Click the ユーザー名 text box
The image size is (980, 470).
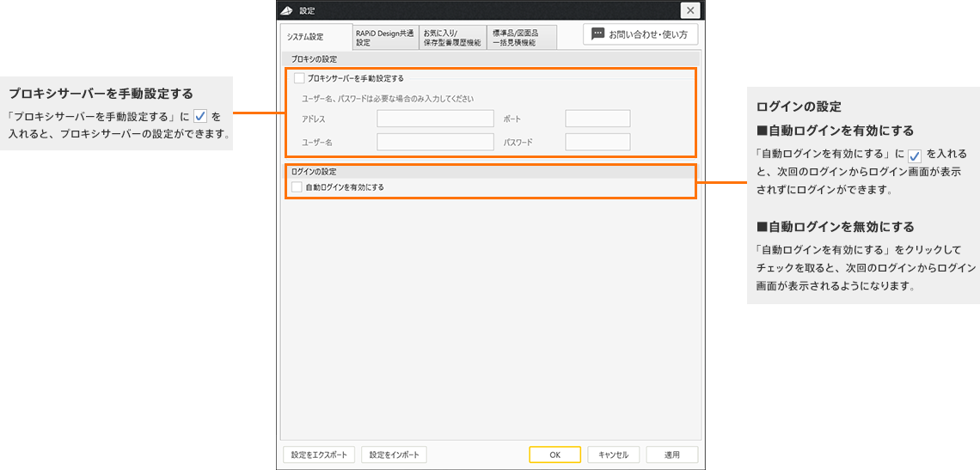pos(435,142)
